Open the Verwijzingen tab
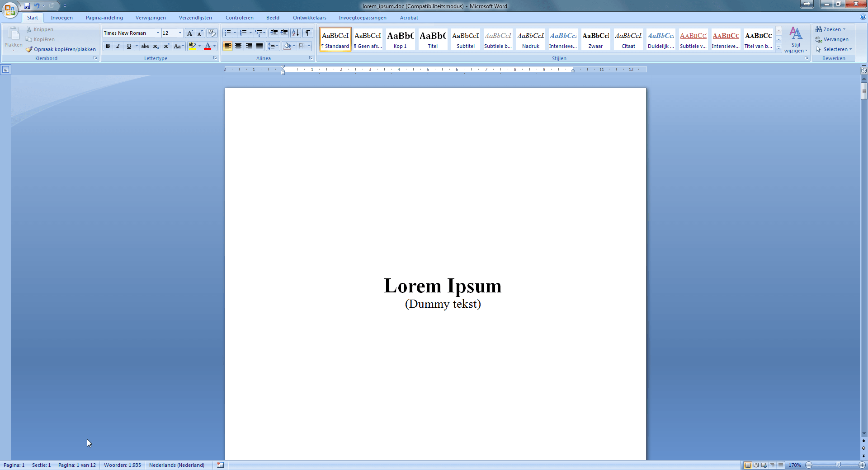 (151, 18)
